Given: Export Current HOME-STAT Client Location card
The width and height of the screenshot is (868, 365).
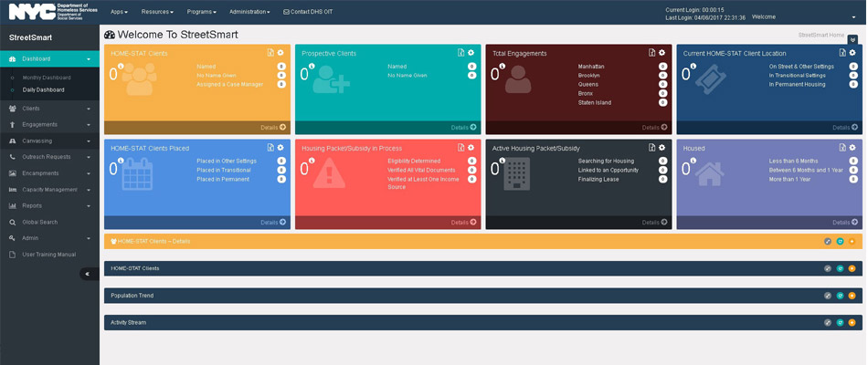Looking at the screenshot, I should [842, 53].
